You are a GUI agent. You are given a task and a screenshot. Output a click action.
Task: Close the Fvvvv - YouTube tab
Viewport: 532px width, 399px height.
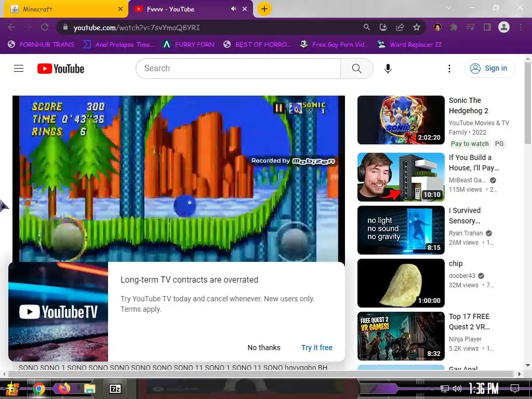245,9
